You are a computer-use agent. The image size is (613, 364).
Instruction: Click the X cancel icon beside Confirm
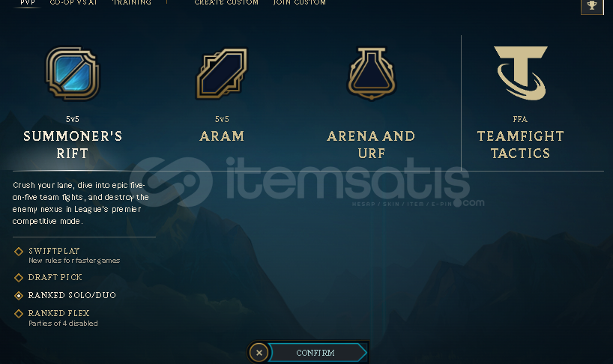click(259, 353)
